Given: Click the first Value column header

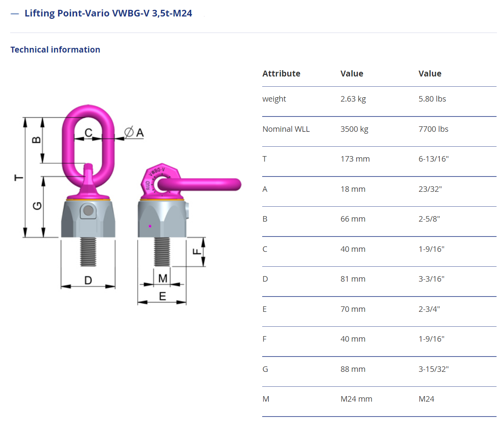Looking at the screenshot, I should pyautogui.click(x=352, y=74).
